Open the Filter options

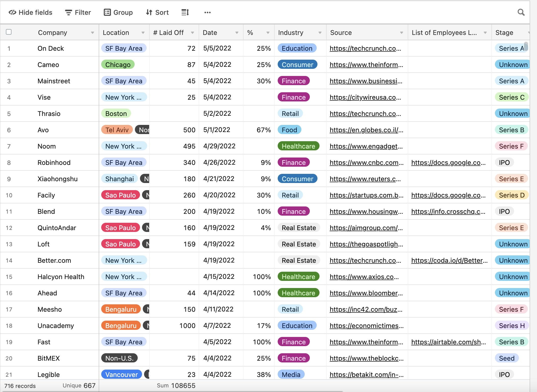click(x=78, y=12)
